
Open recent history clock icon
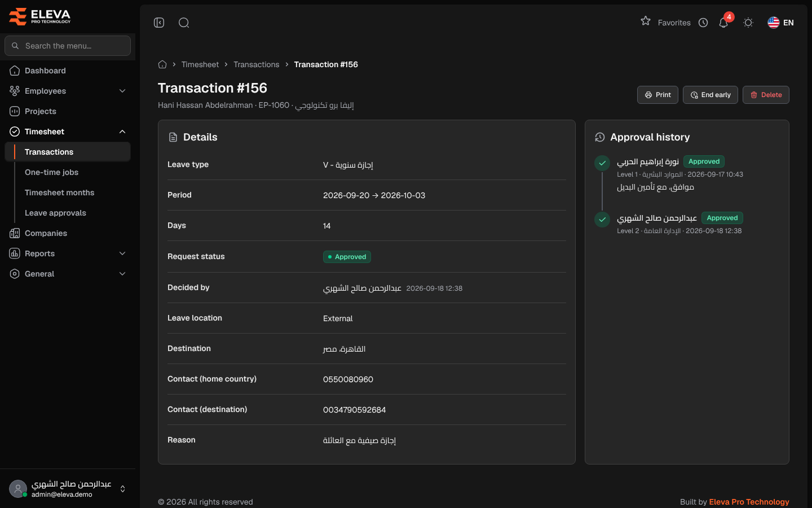[x=703, y=23]
